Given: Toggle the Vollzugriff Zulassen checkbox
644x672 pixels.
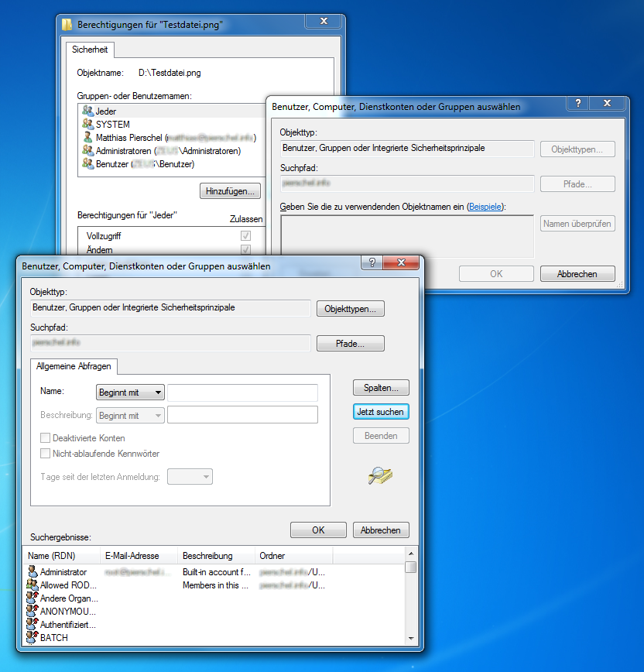Looking at the screenshot, I should pyautogui.click(x=245, y=235).
